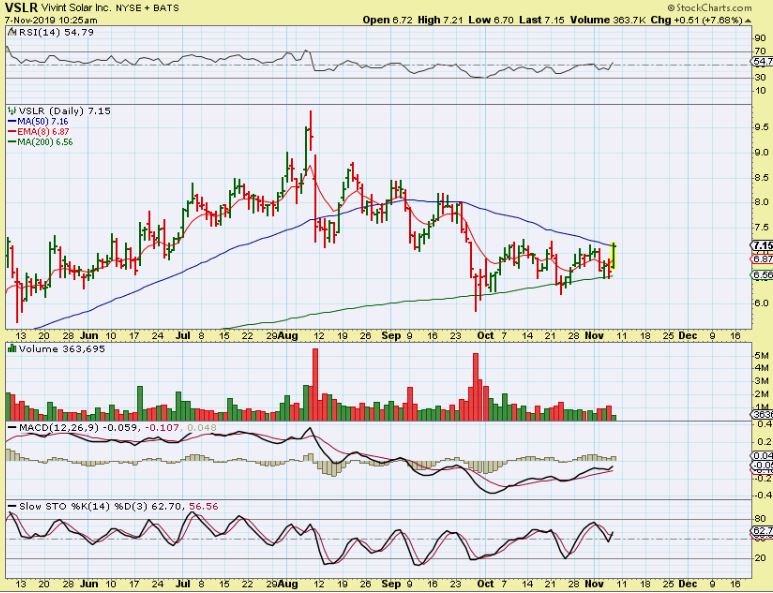Click the yellow-highlighted latest price bar
This screenshot has width=773, height=593.
pos(614,255)
